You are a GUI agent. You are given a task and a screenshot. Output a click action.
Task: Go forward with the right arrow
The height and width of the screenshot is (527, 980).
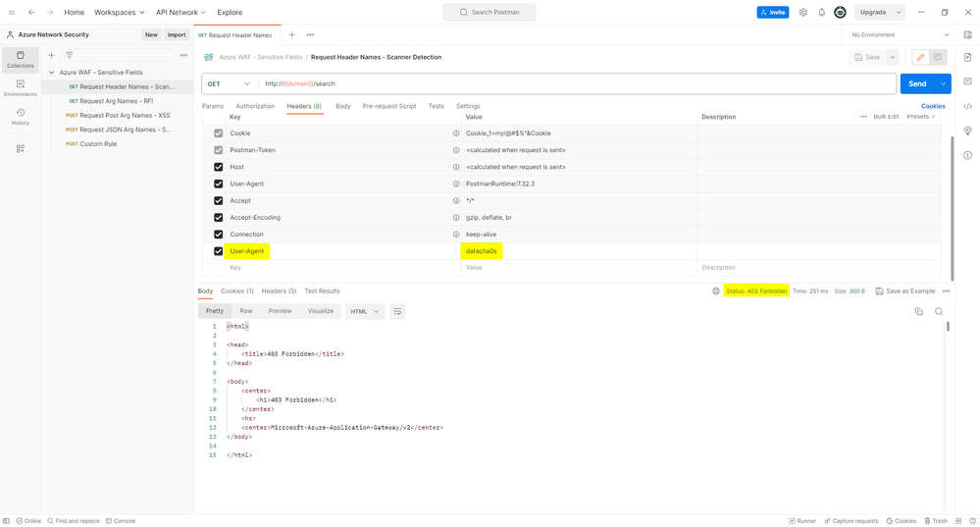tap(50, 12)
